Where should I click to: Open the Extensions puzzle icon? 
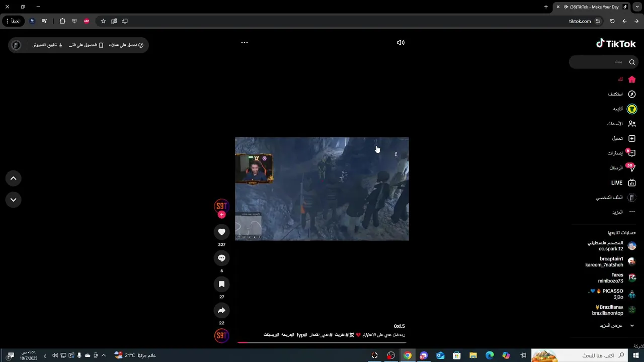62,21
